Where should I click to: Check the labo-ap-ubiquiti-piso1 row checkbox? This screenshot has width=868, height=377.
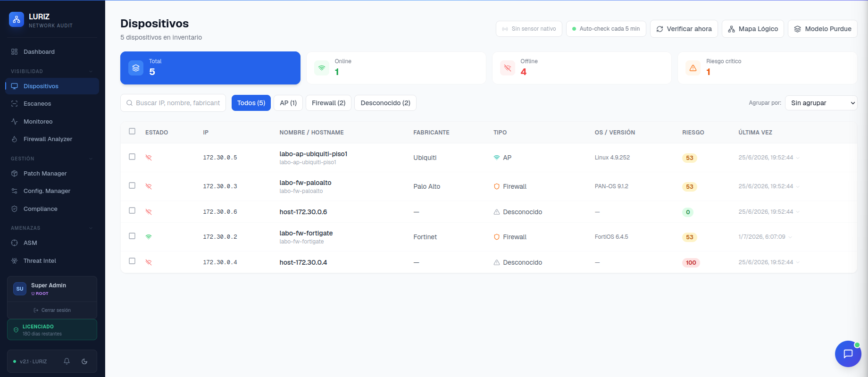click(132, 157)
